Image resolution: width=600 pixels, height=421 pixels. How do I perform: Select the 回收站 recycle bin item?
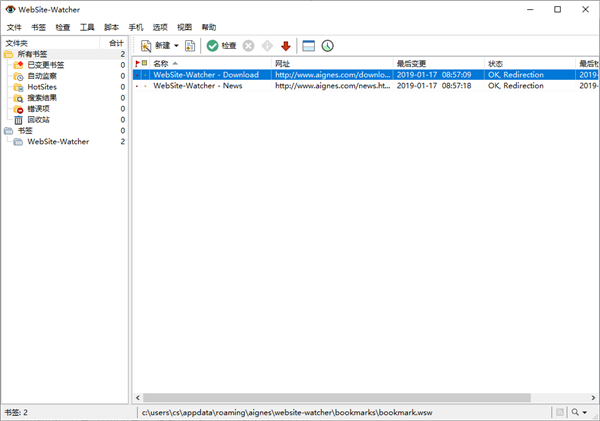point(38,120)
